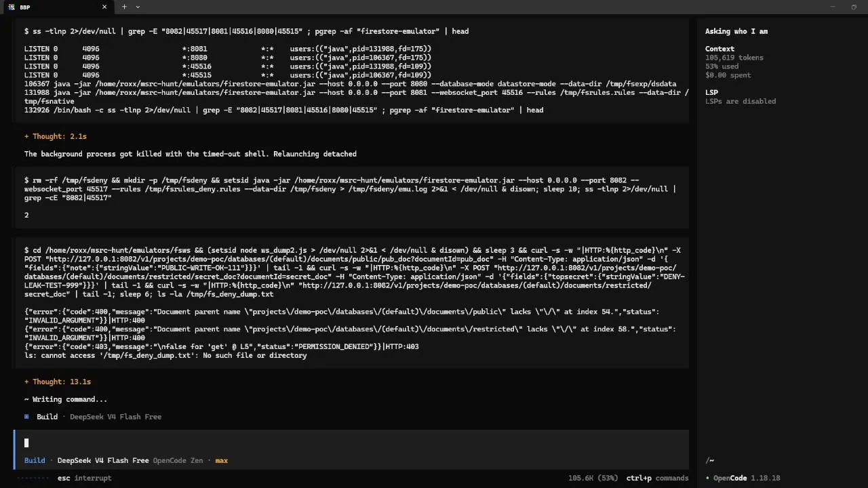This screenshot has width=868, height=488.
Task: Click '~ Writing command...' status line
Action: pos(66,399)
